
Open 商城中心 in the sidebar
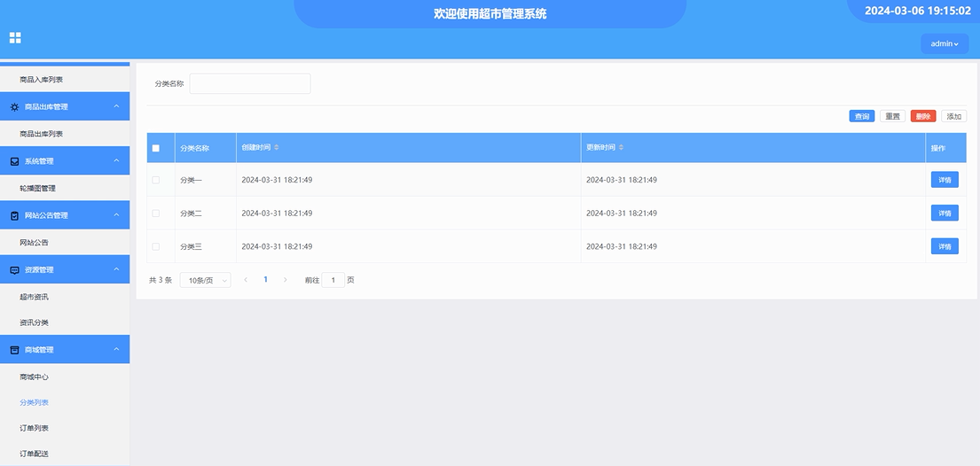tap(34, 377)
